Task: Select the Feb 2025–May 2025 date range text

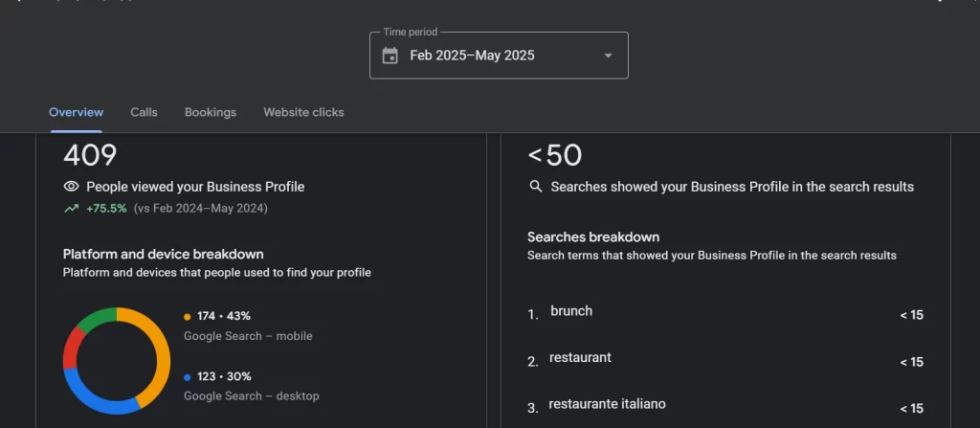Action: point(472,56)
